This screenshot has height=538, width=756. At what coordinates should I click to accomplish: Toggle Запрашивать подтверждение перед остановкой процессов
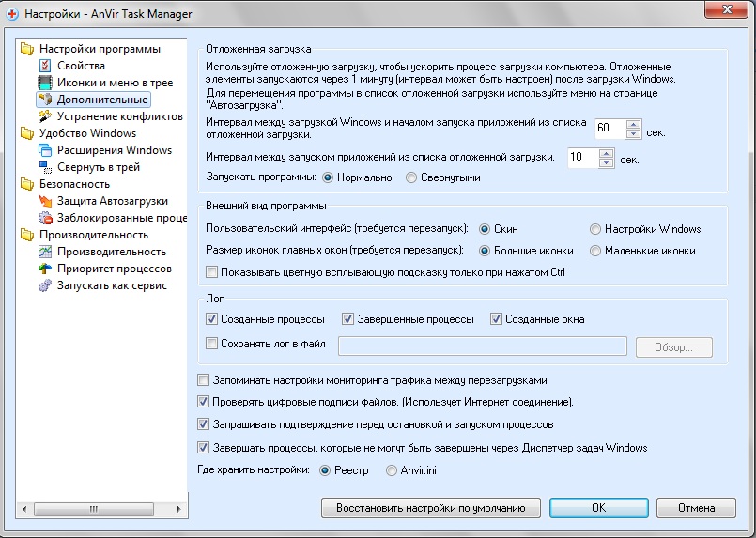(x=203, y=424)
